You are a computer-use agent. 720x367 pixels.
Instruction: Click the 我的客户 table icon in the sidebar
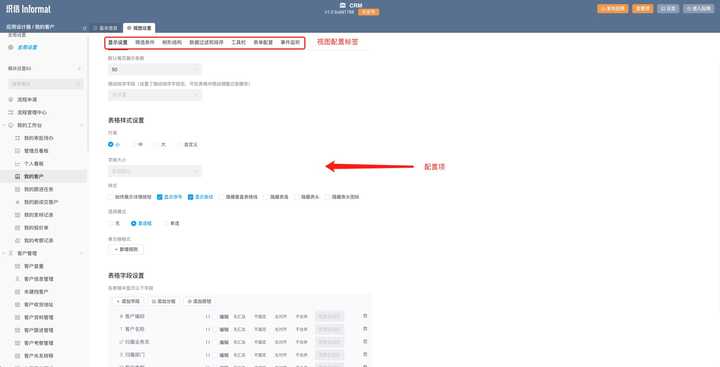tap(17, 177)
